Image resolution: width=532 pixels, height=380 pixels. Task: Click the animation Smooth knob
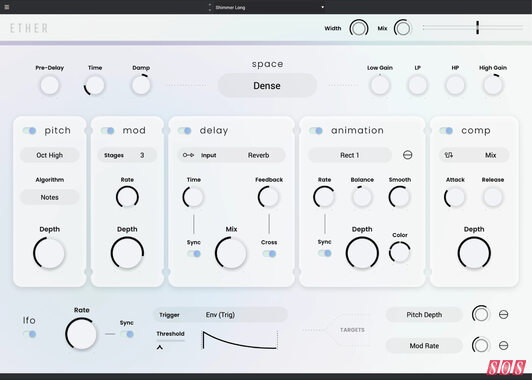pyautogui.click(x=400, y=197)
